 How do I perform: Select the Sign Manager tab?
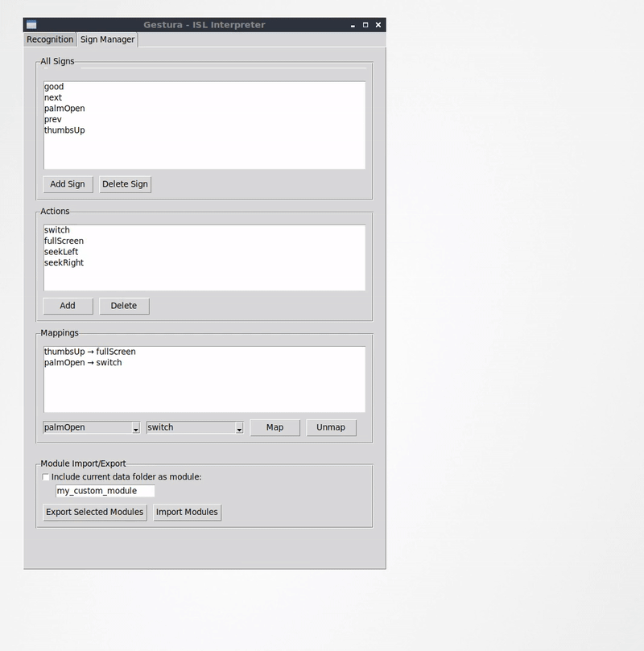pos(108,40)
